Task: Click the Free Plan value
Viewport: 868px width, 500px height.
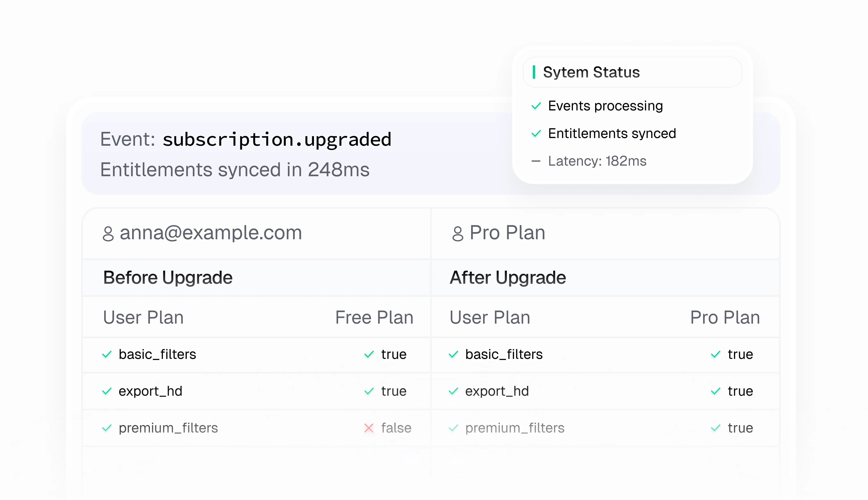Action: [x=374, y=317]
